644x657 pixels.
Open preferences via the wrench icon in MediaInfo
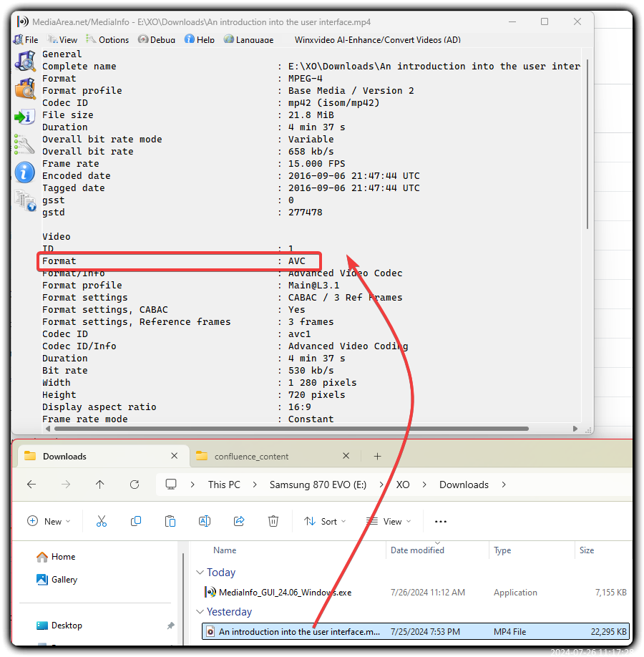pos(24,144)
